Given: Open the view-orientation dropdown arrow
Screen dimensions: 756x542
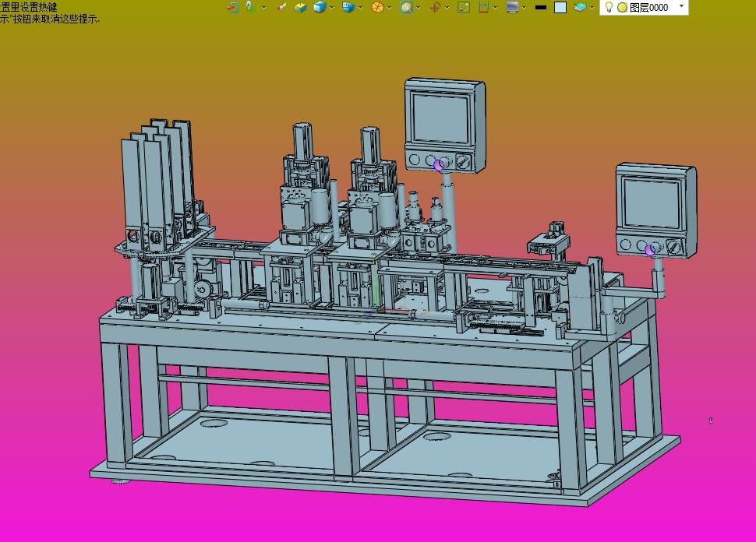Looking at the screenshot, I should 360,8.
